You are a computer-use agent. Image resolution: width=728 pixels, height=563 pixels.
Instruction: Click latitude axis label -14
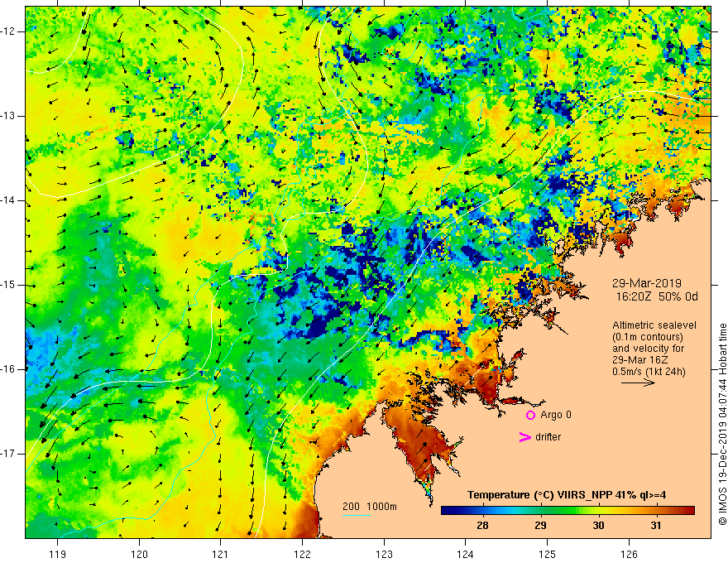[8, 200]
